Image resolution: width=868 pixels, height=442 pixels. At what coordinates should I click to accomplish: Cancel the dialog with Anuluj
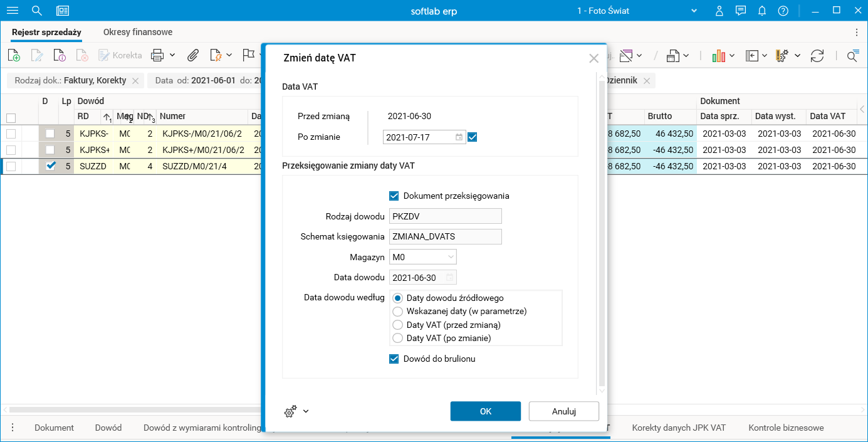564,411
